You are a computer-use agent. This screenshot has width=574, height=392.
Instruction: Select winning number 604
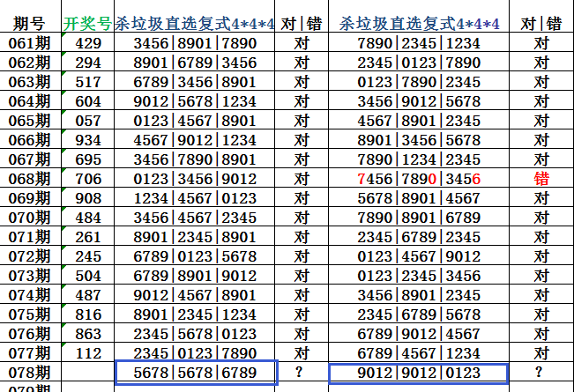(x=88, y=100)
